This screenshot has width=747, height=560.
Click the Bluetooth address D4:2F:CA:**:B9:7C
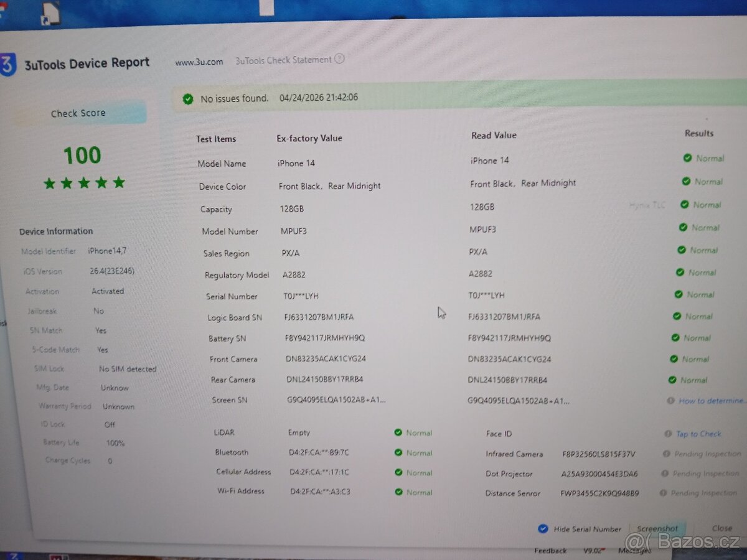tap(319, 452)
